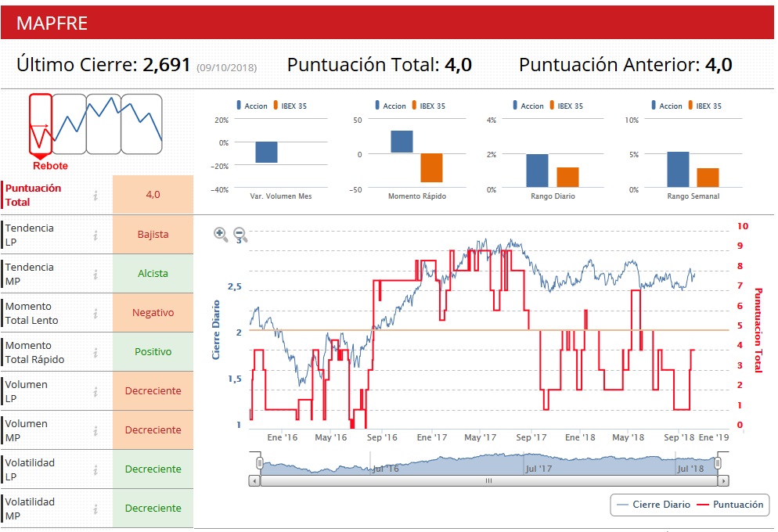This screenshot has width=778, height=532.
Task: Open info icon for Volatilidad LP
Action: pos(95,470)
